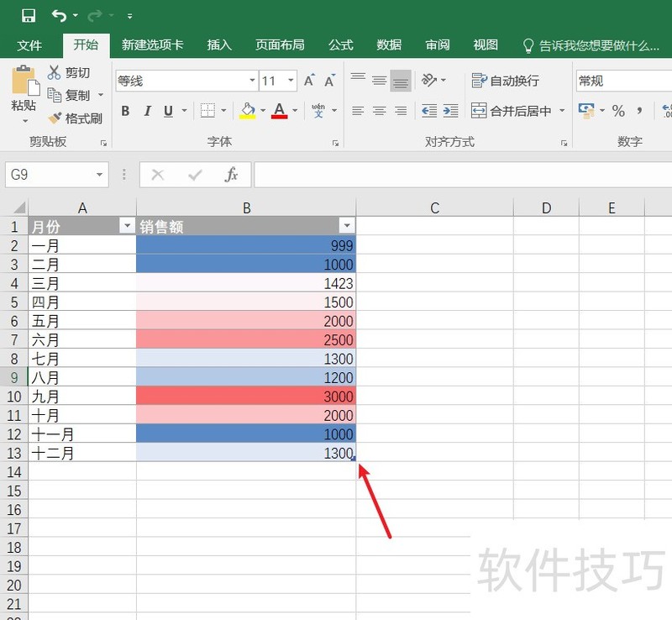Click the Name Box showing G9

[50, 174]
